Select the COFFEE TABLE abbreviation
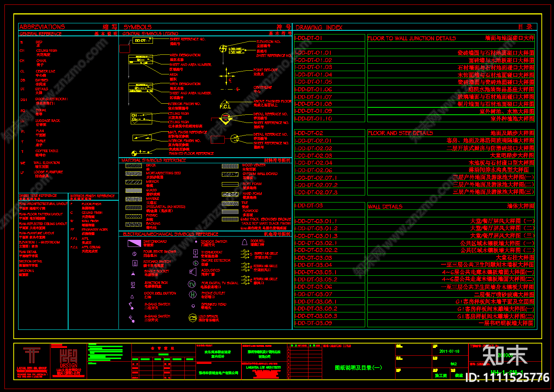554x392 pixels. [47, 151]
